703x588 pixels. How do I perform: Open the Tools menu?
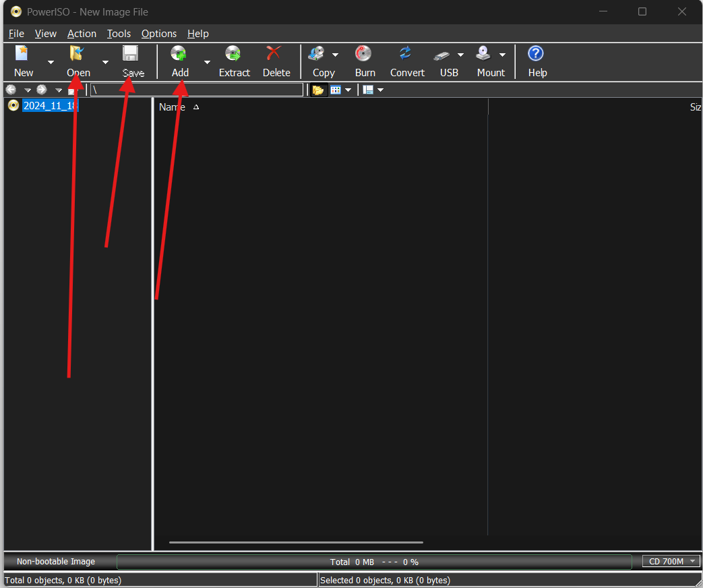(x=119, y=33)
